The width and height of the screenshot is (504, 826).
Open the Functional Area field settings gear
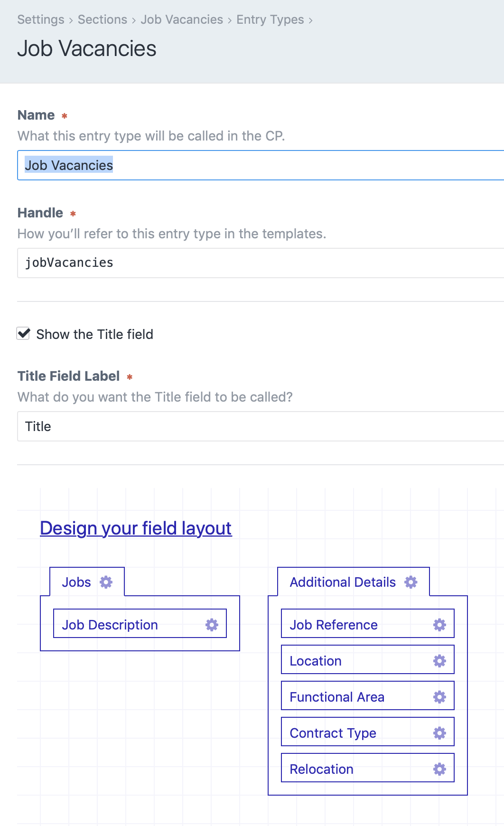(x=439, y=696)
